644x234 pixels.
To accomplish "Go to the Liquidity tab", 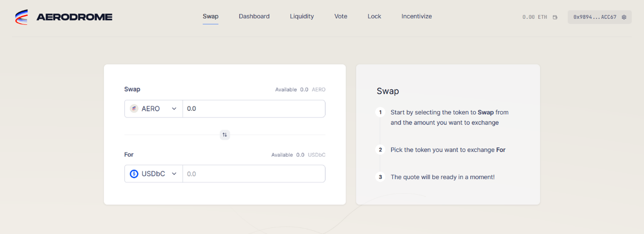I will click(x=302, y=16).
